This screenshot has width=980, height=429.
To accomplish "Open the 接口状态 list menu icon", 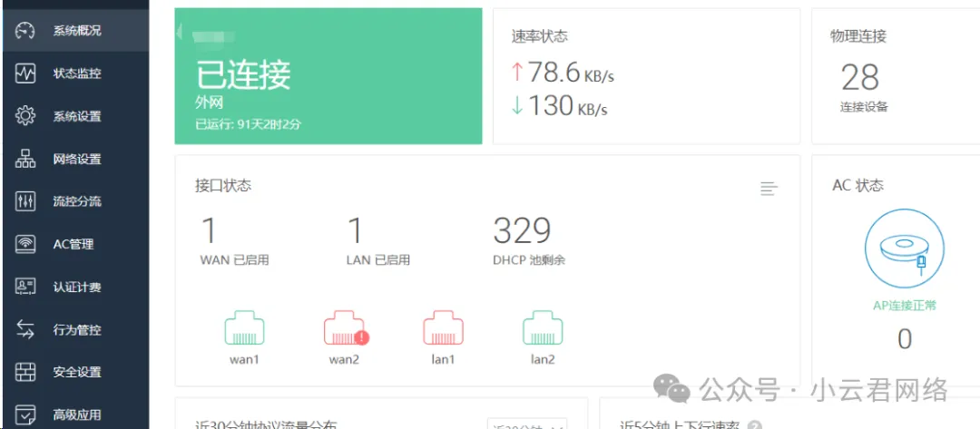I will tap(769, 189).
